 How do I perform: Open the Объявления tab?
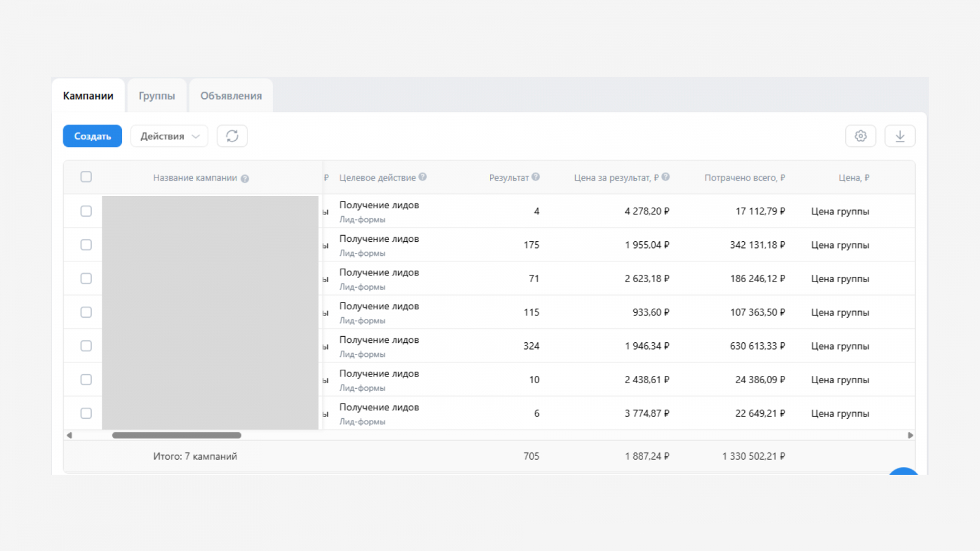[x=231, y=96]
